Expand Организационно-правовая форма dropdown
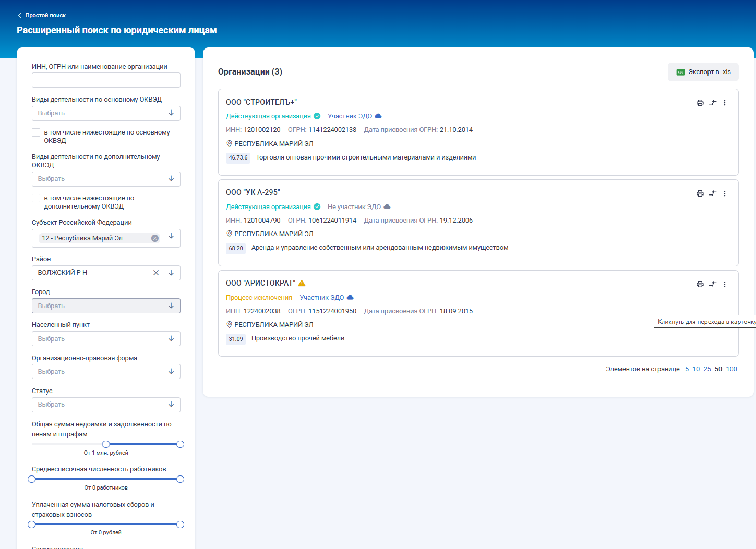This screenshot has width=756, height=549. click(x=106, y=372)
